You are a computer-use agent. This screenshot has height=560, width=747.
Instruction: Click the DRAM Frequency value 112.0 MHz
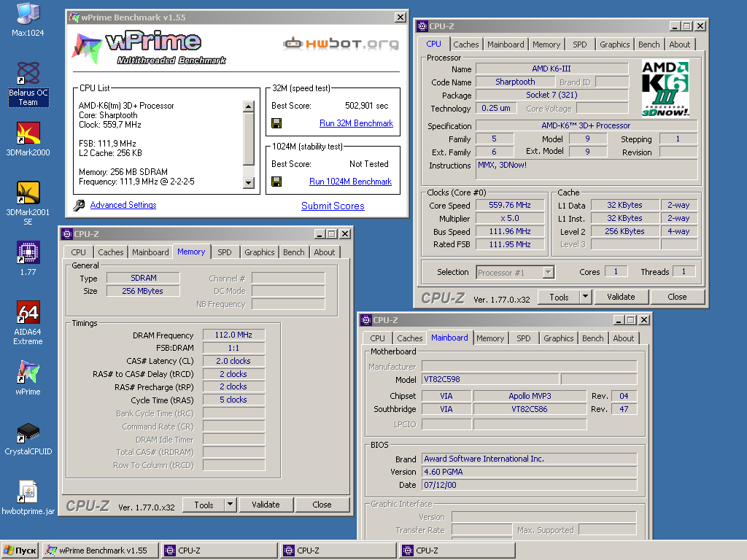[x=233, y=335]
